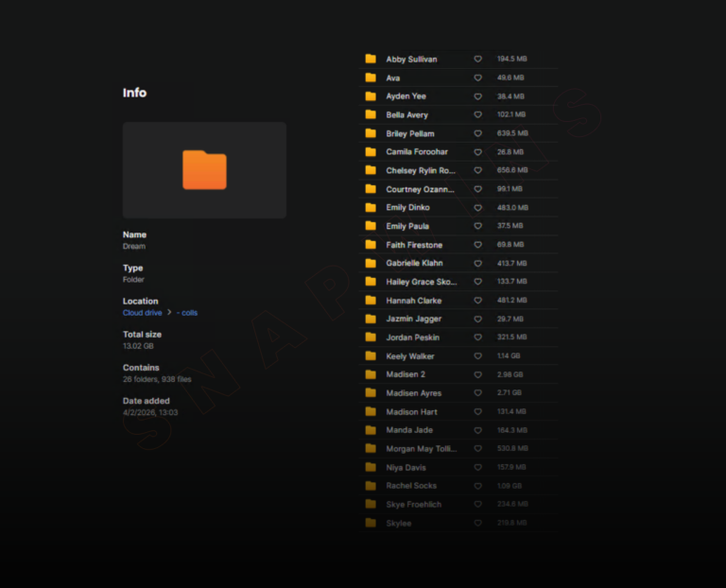Screen dimensions: 726x588
Task: Go to the colls parent folder link
Action: [x=187, y=313]
